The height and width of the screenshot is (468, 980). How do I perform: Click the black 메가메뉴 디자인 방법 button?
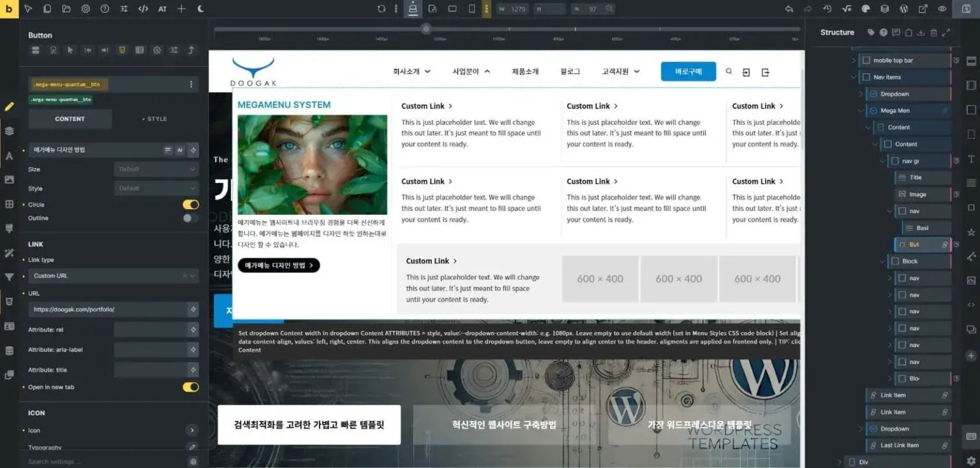[x=278, y=265]
